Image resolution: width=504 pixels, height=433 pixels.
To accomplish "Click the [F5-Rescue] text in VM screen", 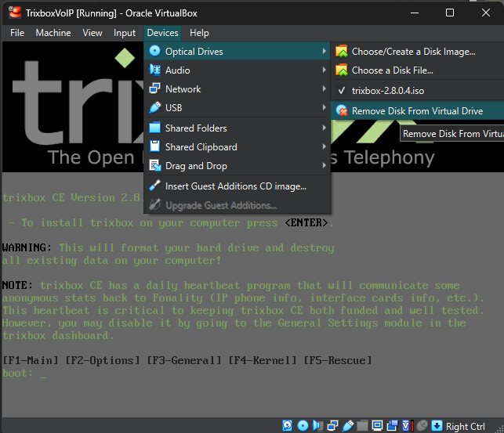I will coord(338,360).
